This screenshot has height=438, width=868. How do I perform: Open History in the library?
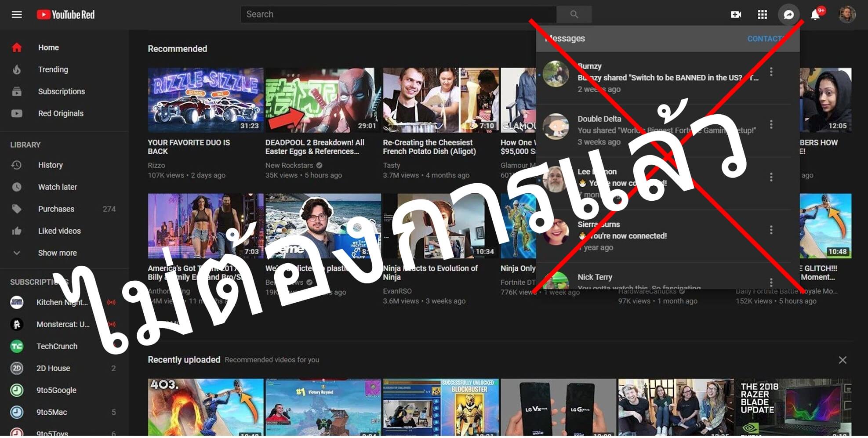click(x=64, y=165)
